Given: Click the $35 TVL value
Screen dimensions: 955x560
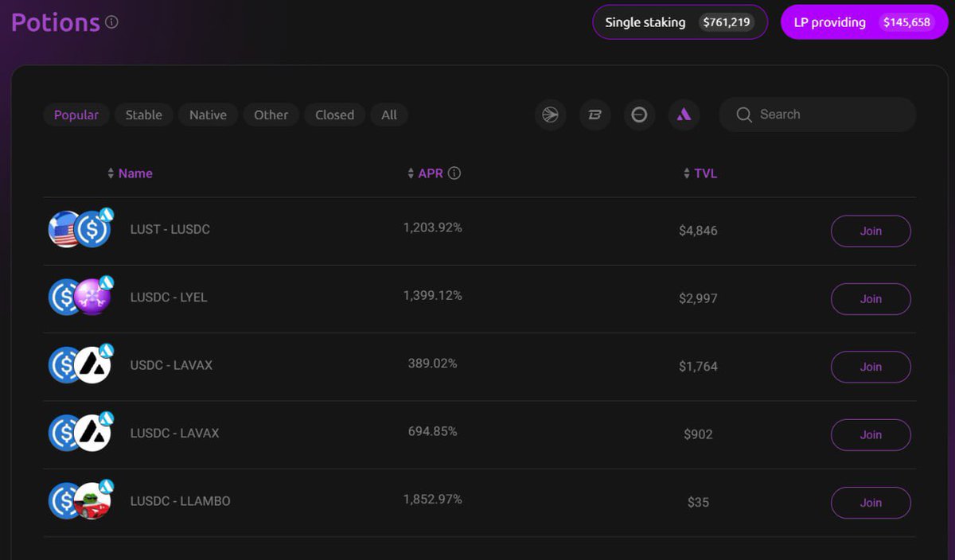Looking at the screenshot, I should [698, 502].
